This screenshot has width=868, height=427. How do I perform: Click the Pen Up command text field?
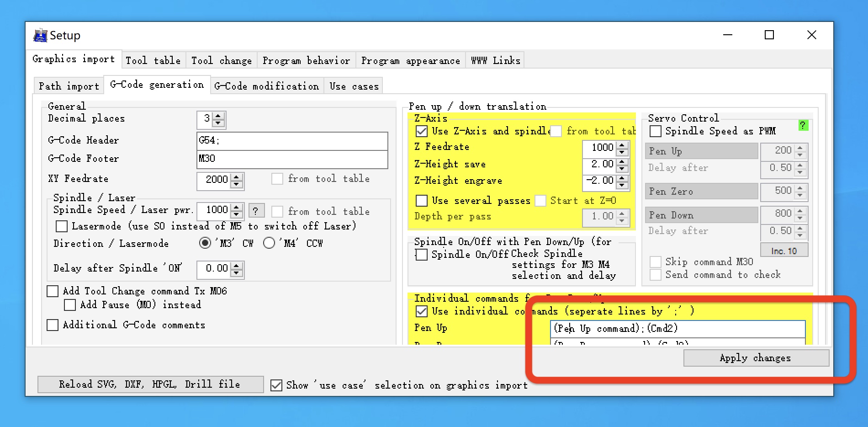click(x=677, y=328)
